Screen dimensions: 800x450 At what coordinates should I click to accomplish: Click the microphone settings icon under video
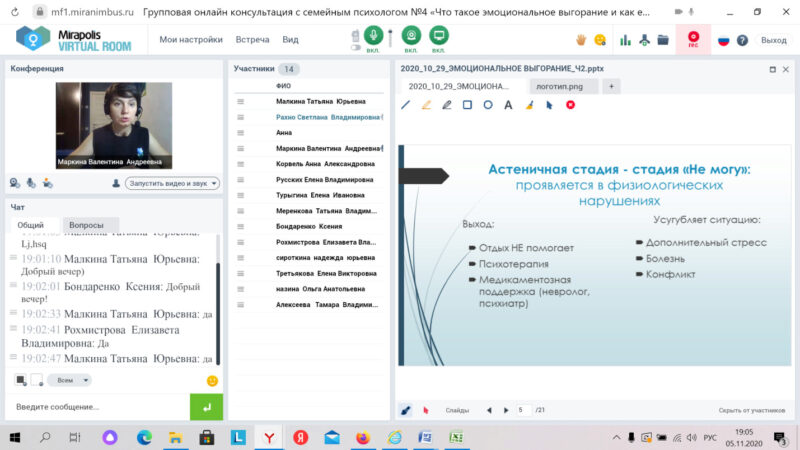pyautogui.click(x=31, y=183)
